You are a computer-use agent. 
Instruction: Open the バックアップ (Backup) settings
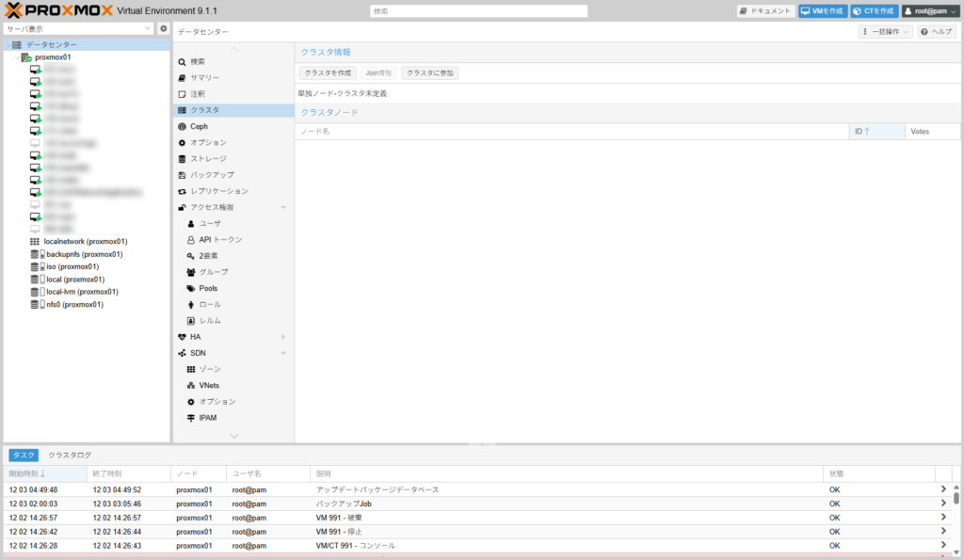click(x=212, y=175)
